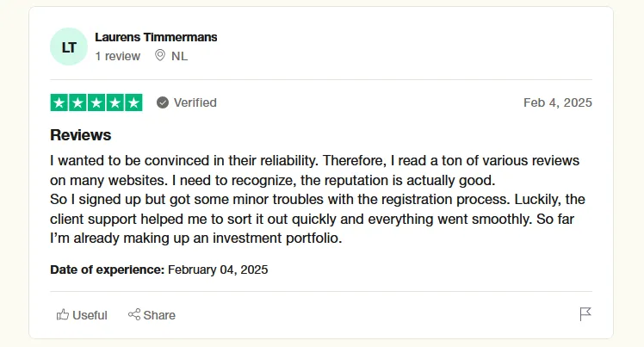Click the third green rating star
644x347 pixels.
tap(96, 102)
